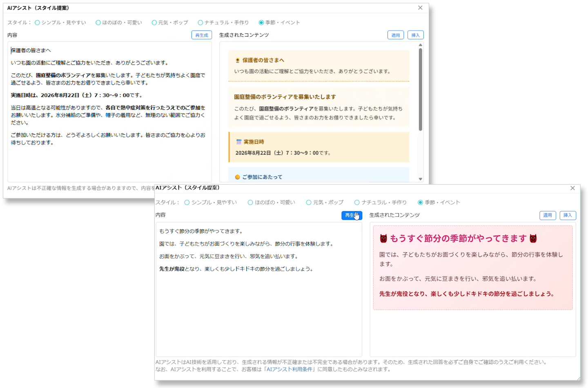
Task: Click scroll-down arrow of generated content
Action: 420,179
